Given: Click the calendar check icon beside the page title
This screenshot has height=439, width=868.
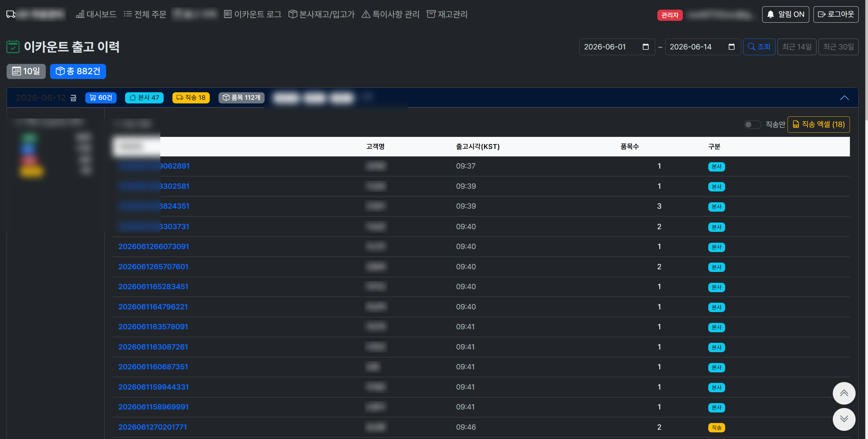Looking at the screenshot, I should coord(13,46).
